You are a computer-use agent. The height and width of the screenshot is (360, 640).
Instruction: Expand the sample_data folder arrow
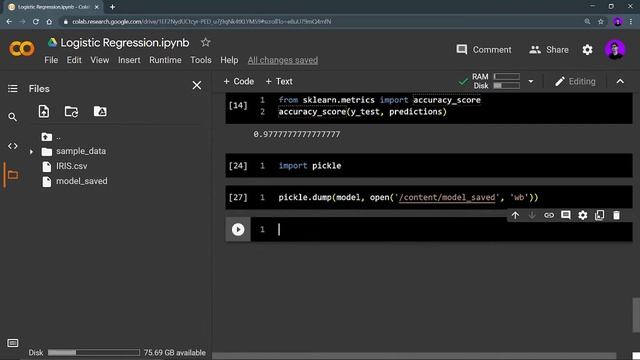coord(31,152)
